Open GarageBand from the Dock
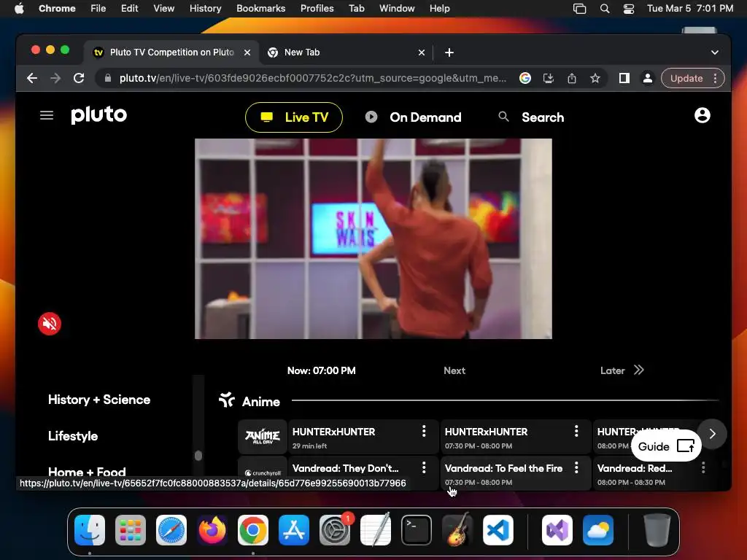747x560 pixels. click(x=457, y=530)
